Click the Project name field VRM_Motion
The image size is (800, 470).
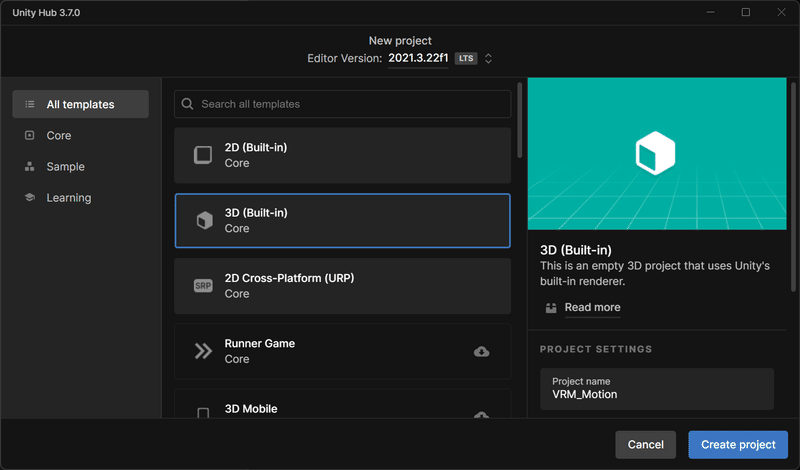pos(657,389)
